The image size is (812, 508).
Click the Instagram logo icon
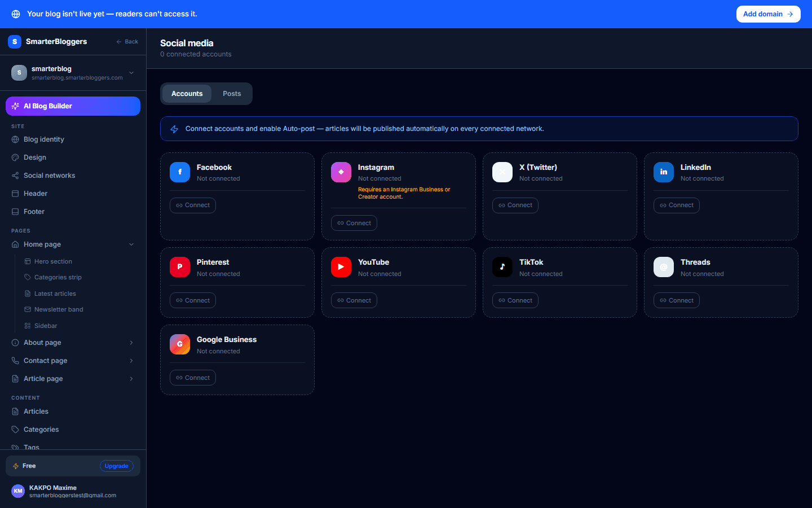pos(341,172)
